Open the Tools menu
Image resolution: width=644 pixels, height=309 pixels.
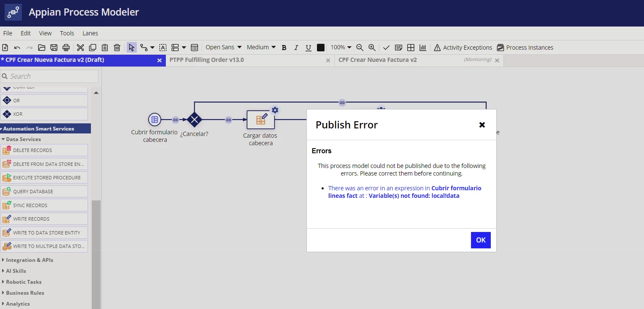tap(67, 33)
